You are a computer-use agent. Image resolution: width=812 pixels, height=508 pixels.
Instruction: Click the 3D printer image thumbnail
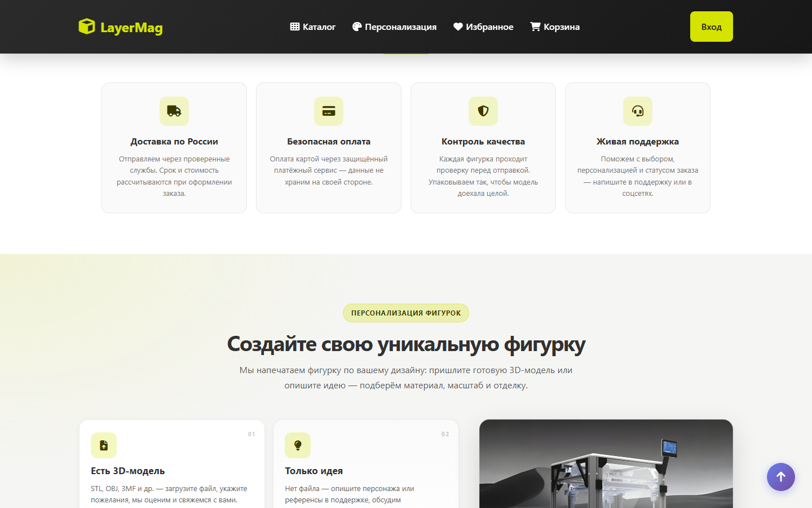(x=606, y=463)
